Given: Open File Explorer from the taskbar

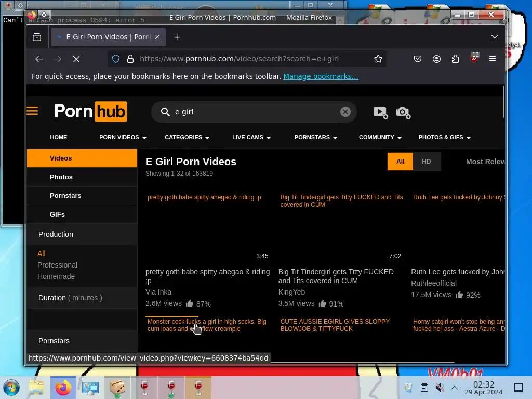Looking at the screenshot, I should pyautogui.click(x=36, y=388).
